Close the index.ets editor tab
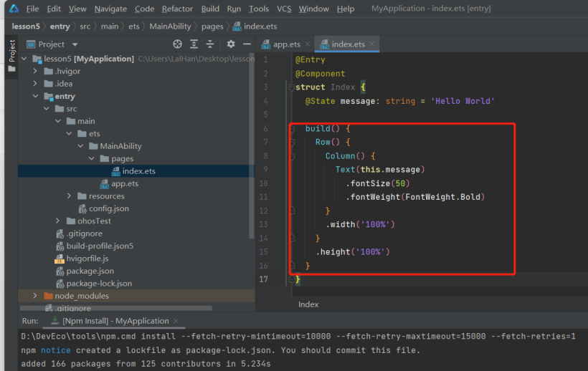 tap(372, 44)
